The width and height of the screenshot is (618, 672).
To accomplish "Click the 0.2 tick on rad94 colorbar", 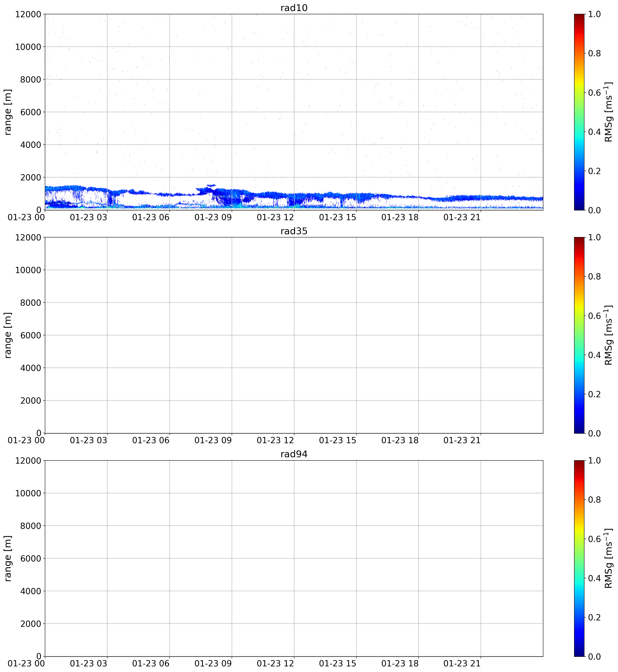I will [594, 617].
